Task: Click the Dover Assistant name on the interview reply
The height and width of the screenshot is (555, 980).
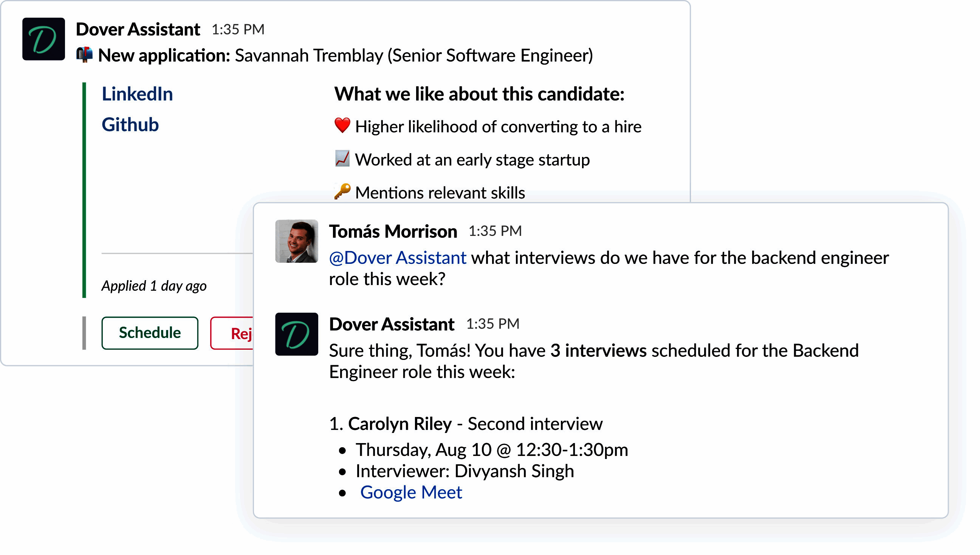Action: [x=392, y=324]
